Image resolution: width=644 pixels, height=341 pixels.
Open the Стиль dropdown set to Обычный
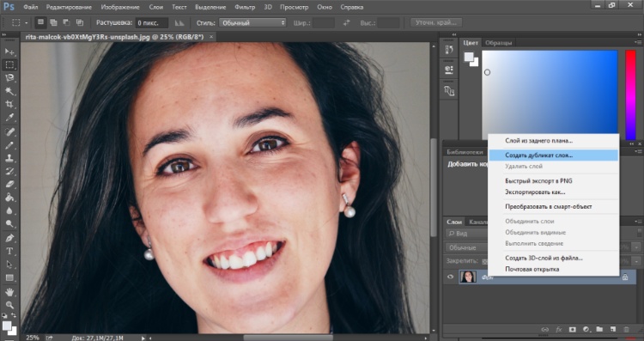[x=252, y=23]
